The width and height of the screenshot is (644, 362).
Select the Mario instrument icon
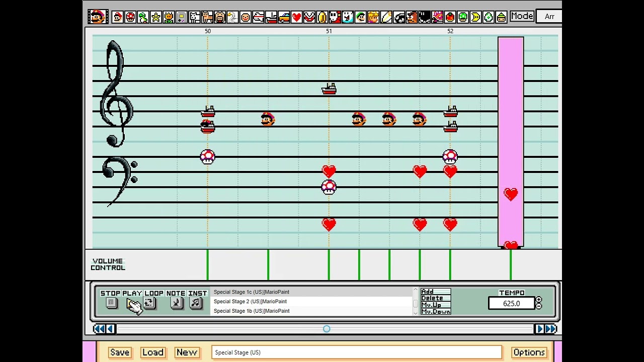[x=118, y=17]
